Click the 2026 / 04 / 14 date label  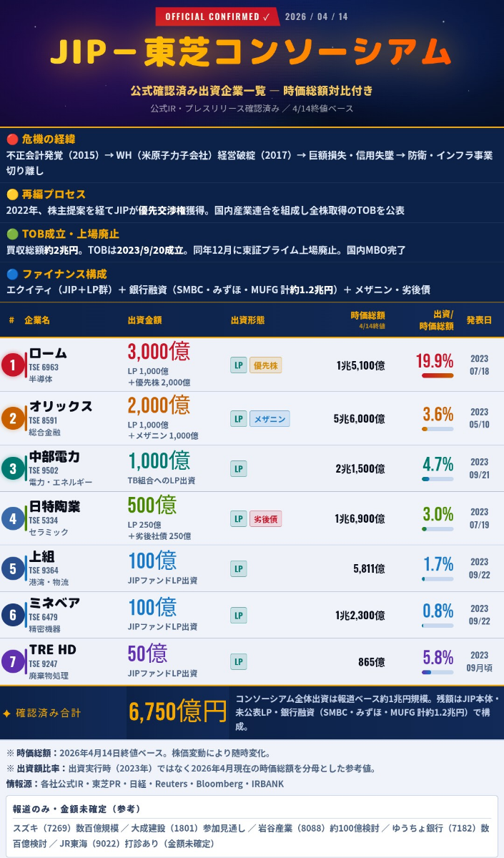316,16
